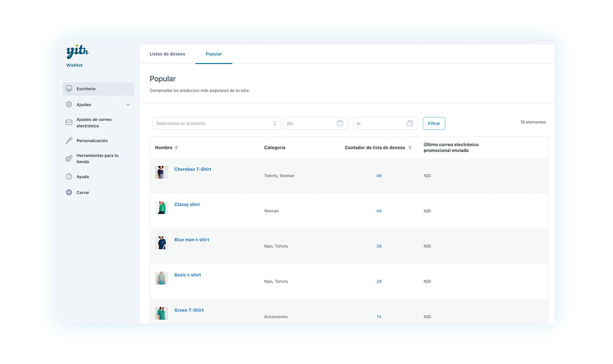
Task: Click the Ayuda question mark icon
Action: (x=69, y=177)
